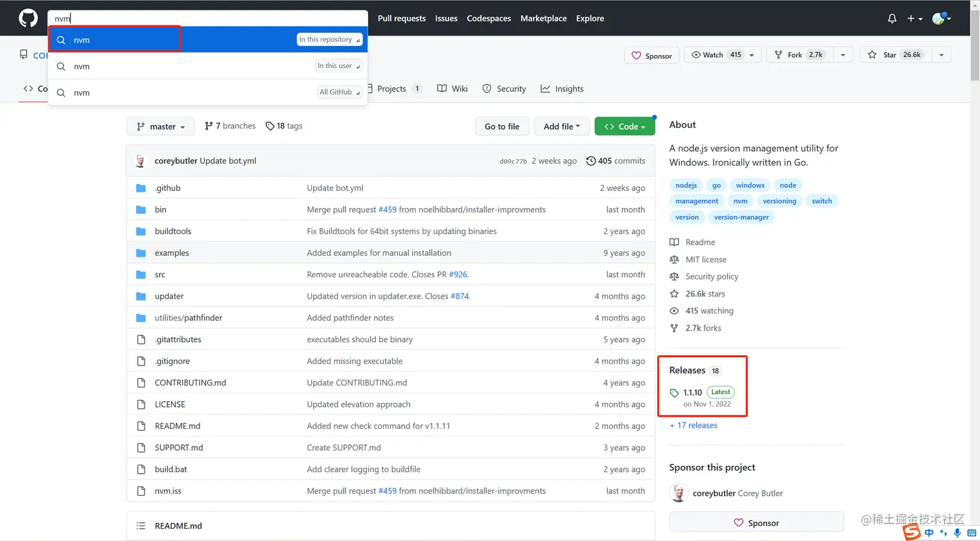View the 18 tags
This screenshot has height=541, width=980.
click(284, 126)
